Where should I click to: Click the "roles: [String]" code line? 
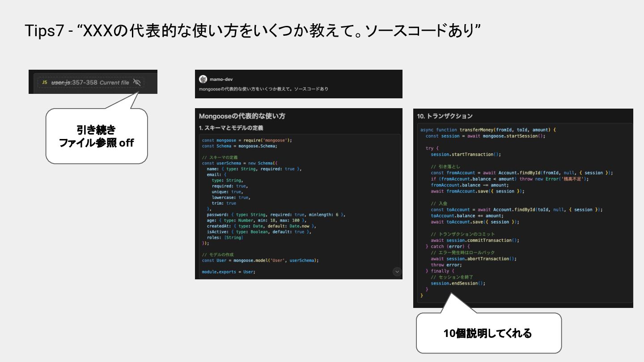click(x=225, y=238)
